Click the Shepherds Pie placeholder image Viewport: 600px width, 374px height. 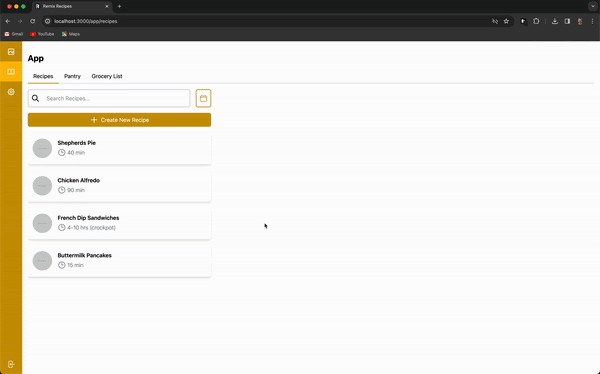pyautogui.click(x=42, y=148)
